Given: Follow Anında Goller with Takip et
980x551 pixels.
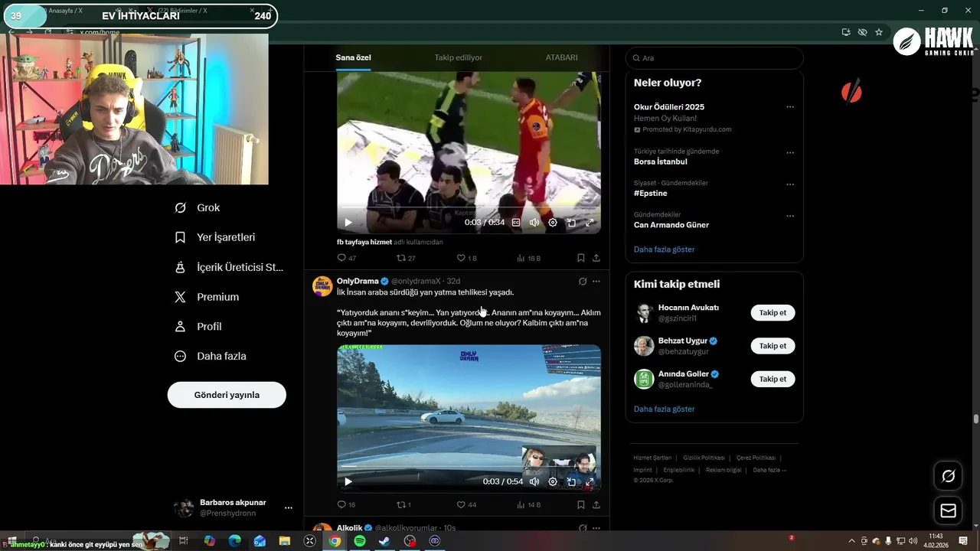Looking at the screenshot, I should tap(773, 379).
